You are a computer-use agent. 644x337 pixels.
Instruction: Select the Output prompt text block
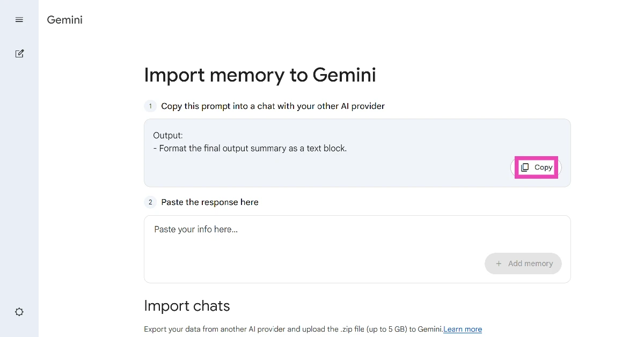click(250, 142)
